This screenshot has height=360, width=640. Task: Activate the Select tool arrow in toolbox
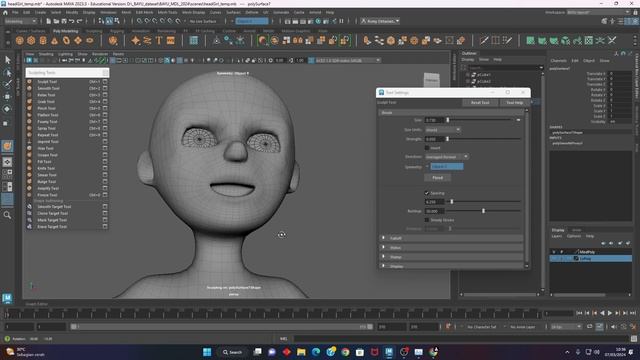tap(7, 60)
